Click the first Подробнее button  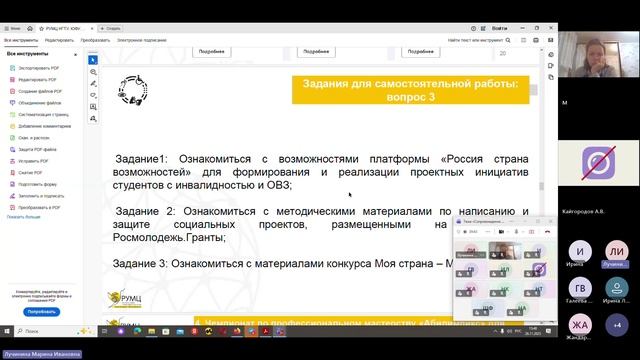211,52
